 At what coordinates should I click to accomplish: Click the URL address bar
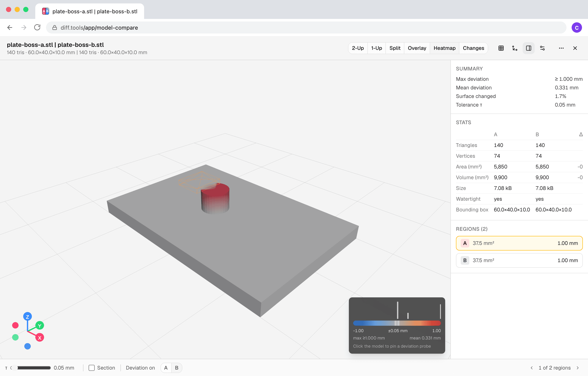click(x=306, y=28)
